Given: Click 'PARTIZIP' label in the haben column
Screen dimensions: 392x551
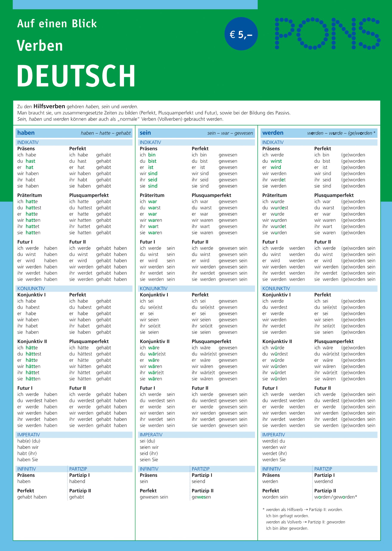Looking at the screenshot, I should [x=78, y=469].
